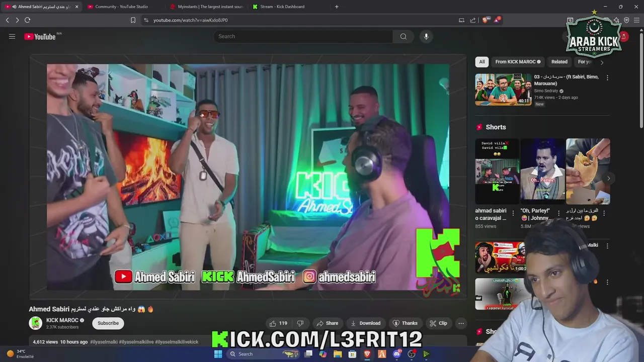Open Task View on the taskbar
The width and height of the screenshot is (644, 362).
(x=308, y=354)
